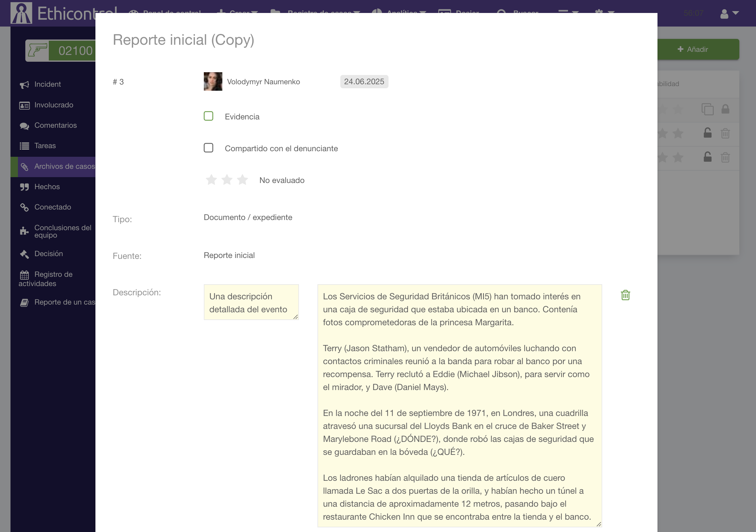Click the pistol case category icon
This screenshot has width=756, height=532.
coord(37,50)
